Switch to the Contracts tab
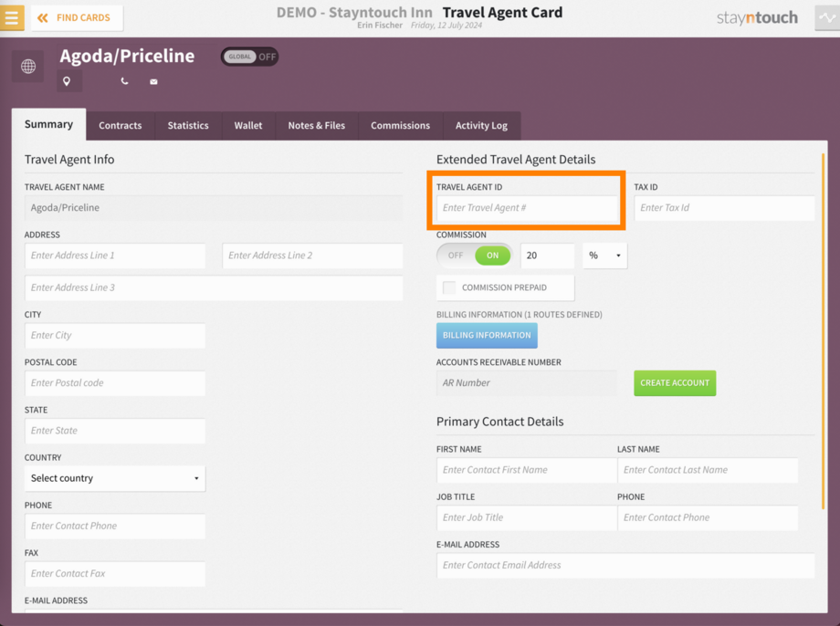This screenshot has width=840, height=626. pos(120,125)
